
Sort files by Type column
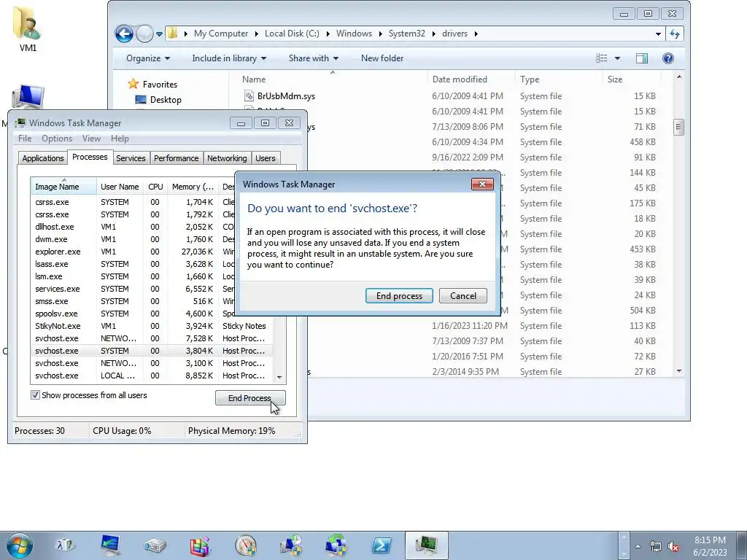point(559,79)
